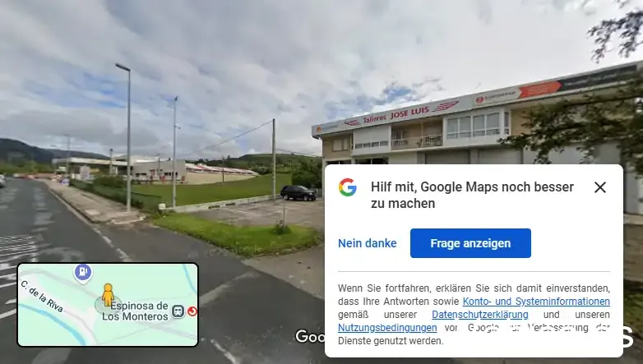643x364 pixels.
Task: Click the gas station pin on minimap
Action: click(x=83, y=273)
